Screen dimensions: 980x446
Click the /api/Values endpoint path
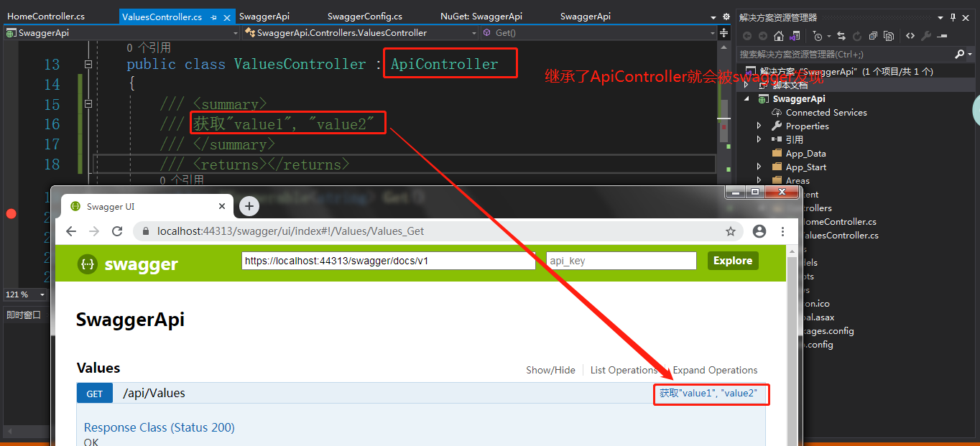154,393
